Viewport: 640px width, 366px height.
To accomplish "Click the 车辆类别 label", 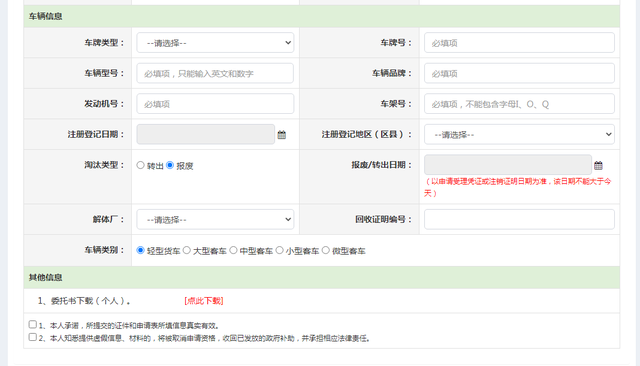I will pos(104,250).
